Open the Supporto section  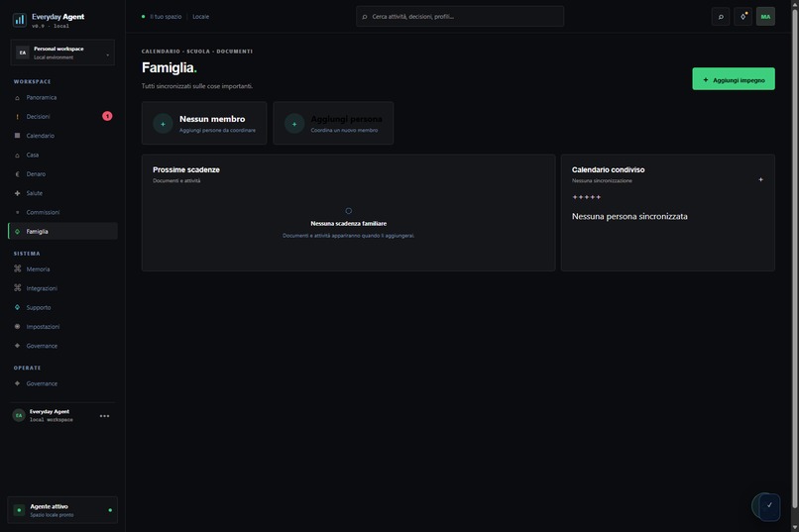[x=62, y=307]
